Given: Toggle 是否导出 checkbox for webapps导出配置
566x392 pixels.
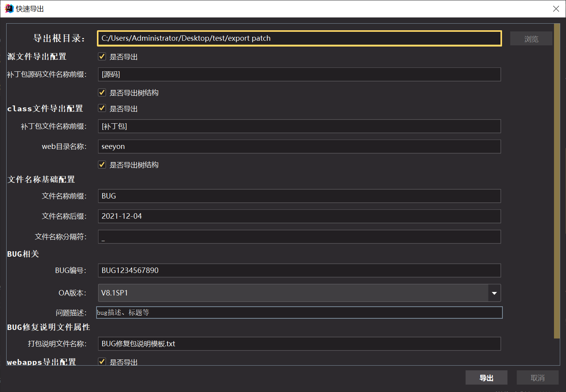Looking at the screenshot, I should [x=102, y=361].
